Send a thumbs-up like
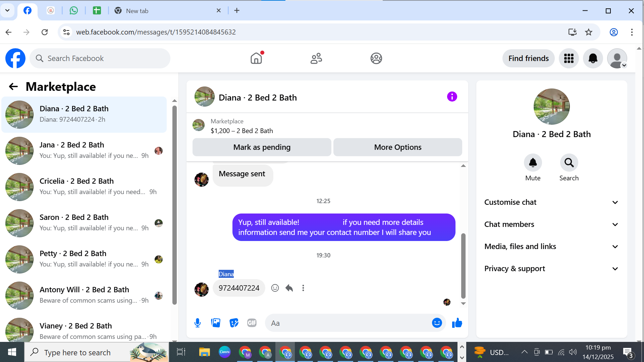The height and width of the screenshot is (362, 644). [457, 323]
